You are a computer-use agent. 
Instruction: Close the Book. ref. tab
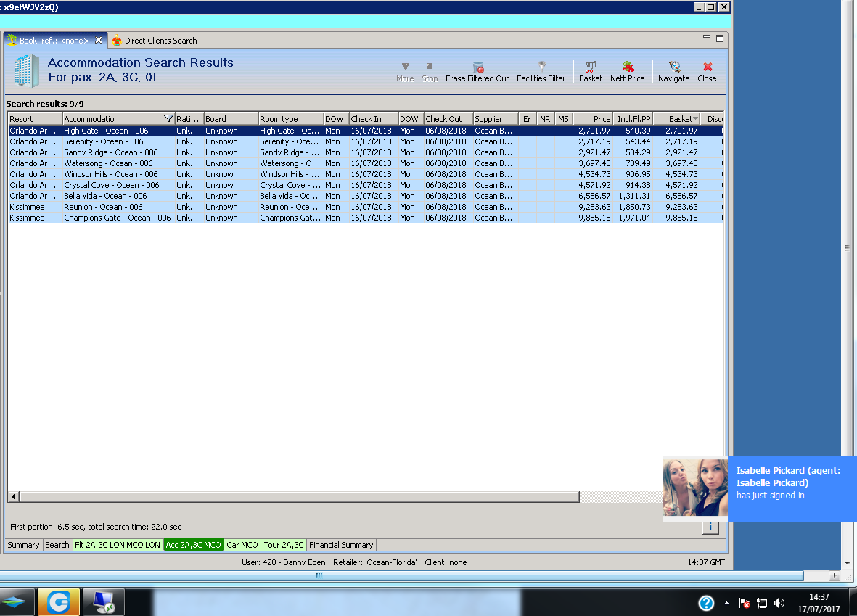point(99,40)
